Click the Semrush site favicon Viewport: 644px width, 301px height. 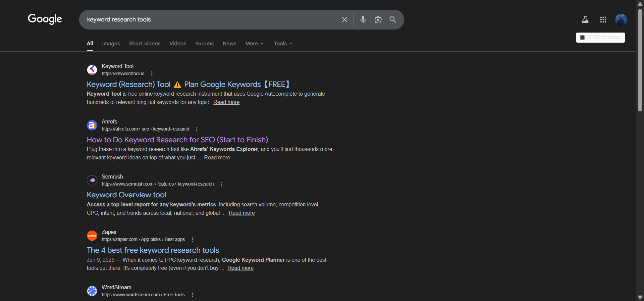92,180
